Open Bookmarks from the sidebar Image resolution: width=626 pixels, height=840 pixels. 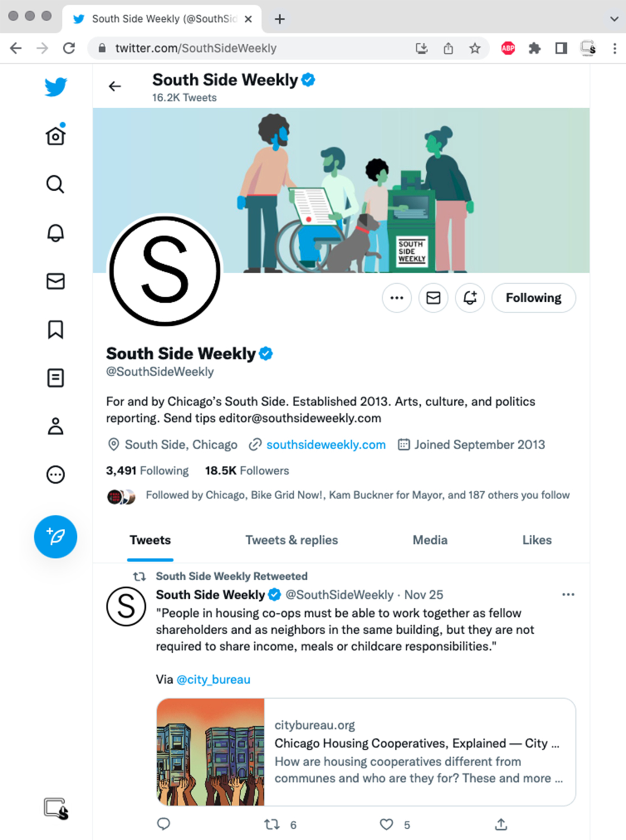click(x=55, y=330)
